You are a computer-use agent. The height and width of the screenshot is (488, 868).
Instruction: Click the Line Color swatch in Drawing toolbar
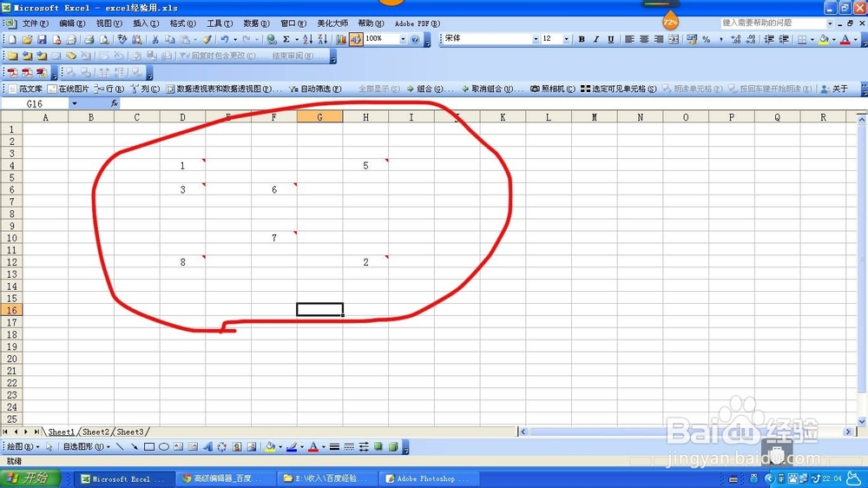[292, 447]
